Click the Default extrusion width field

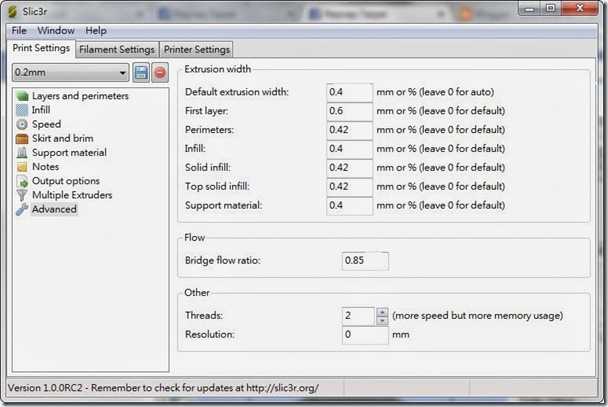349,92
